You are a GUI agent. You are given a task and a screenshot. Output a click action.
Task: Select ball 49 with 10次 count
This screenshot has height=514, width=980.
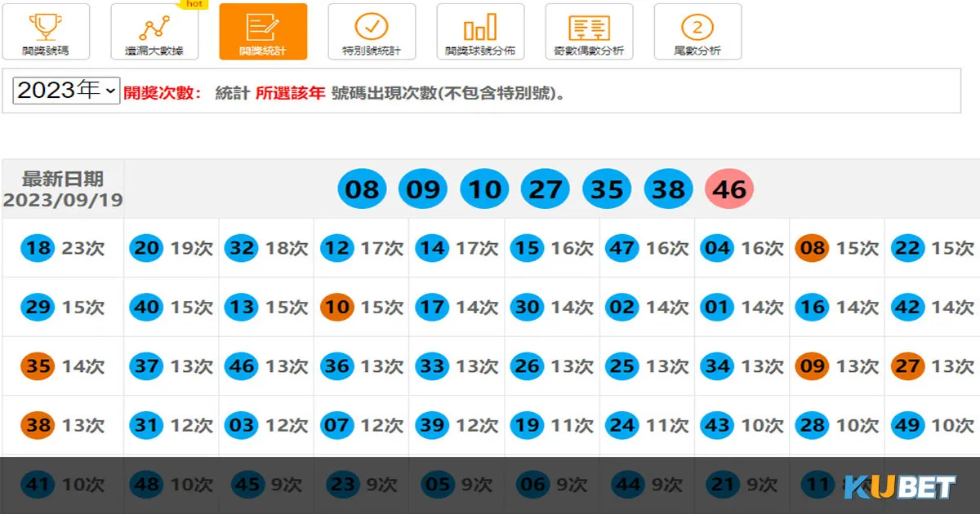907,425
